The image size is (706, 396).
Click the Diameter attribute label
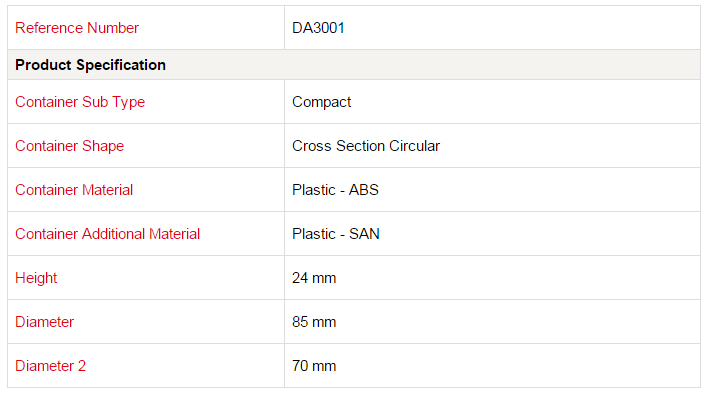tap(44, 322)
